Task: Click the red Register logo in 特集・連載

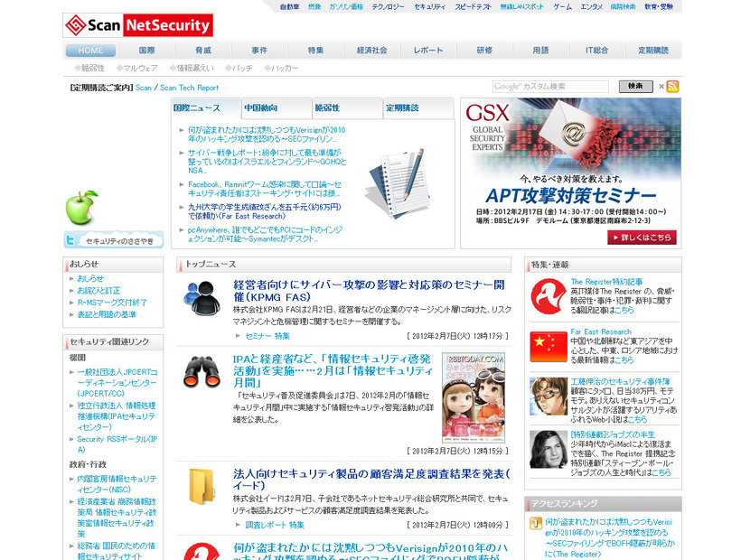Action: (548, 294)
